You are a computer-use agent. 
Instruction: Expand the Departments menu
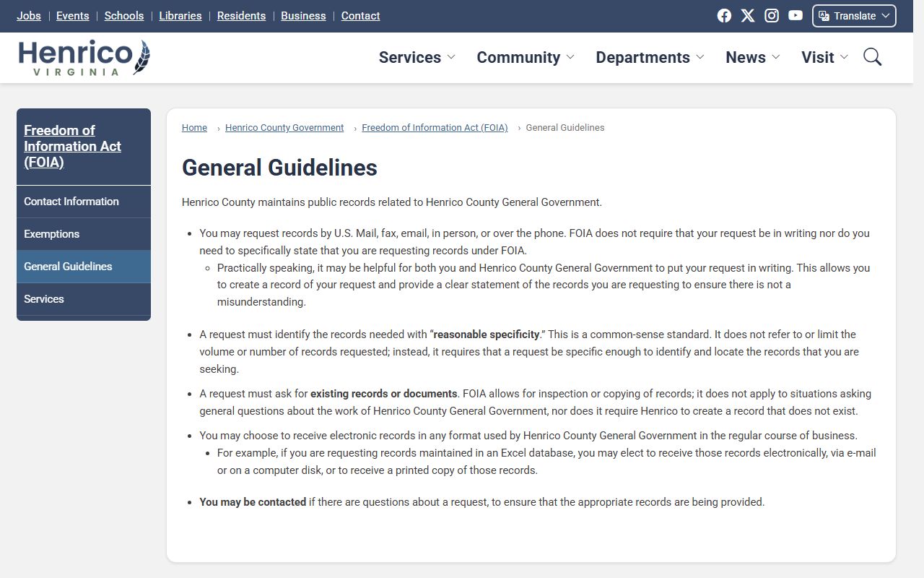tap(650, 57)
